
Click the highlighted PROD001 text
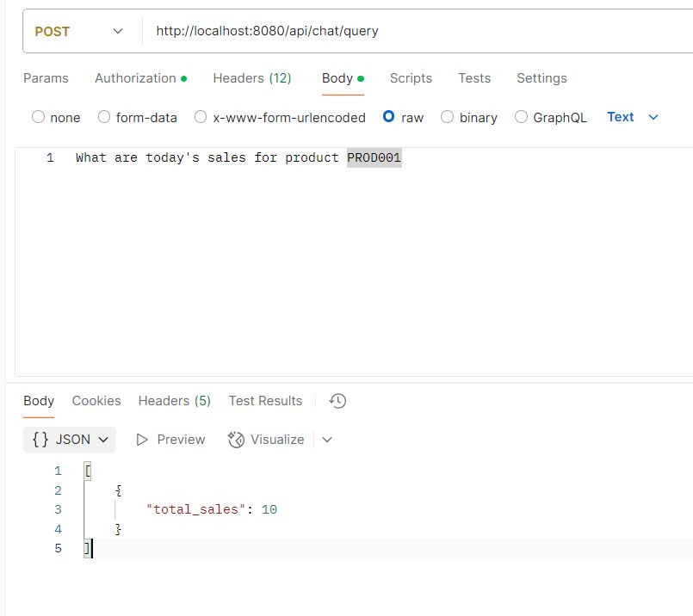pos(374,157)
